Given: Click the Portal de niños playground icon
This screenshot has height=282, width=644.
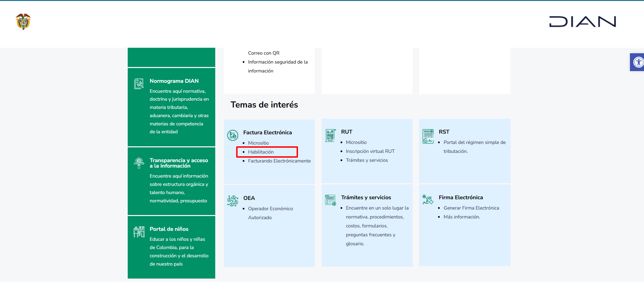Looking at the screenshot, I should (139, 232).
